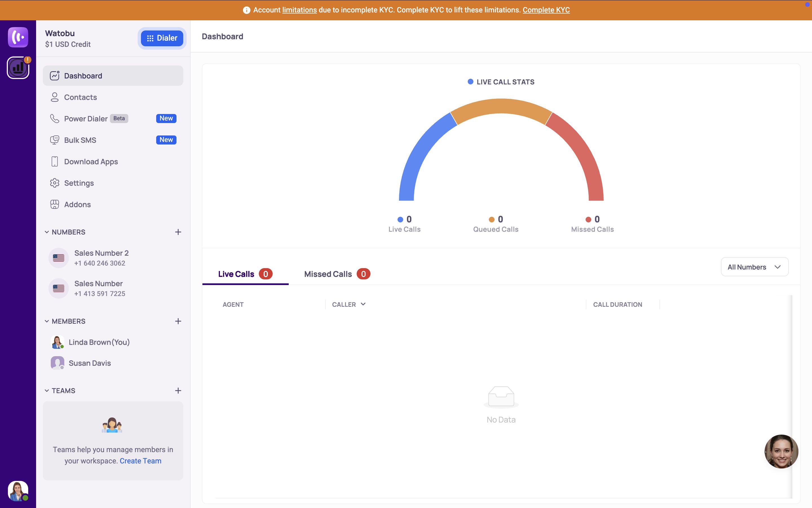The width and height of the screenshot is (812, 508).
Task: Click the No Data inbox icon
Action: 501,397
